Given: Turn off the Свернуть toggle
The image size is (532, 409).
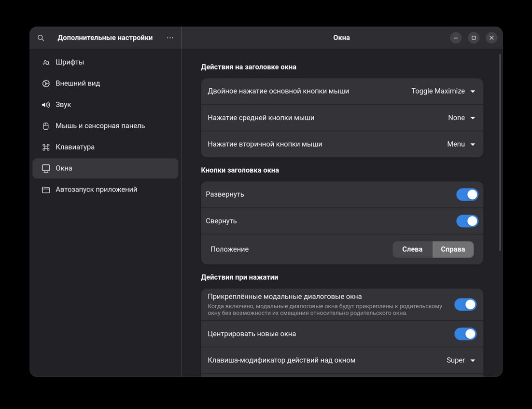Looking at the screenshot, I should (x=467, y=221).
